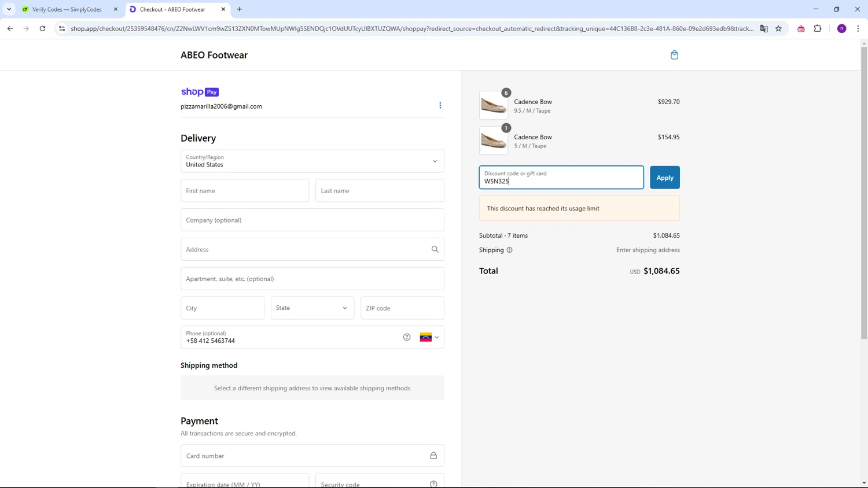Click the ABEO Footwear store title

click(214, 55)
